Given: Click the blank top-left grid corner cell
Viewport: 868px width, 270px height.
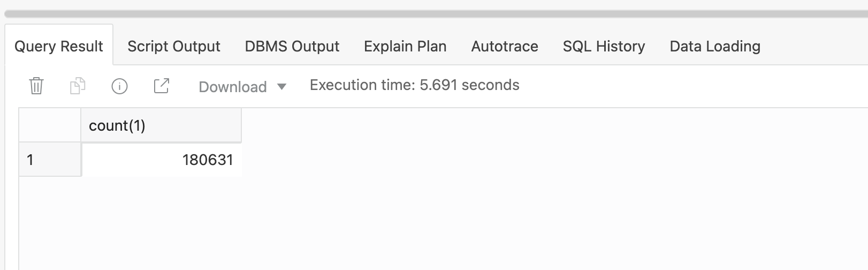Looking at the screenshot, I should coord(50,126).
